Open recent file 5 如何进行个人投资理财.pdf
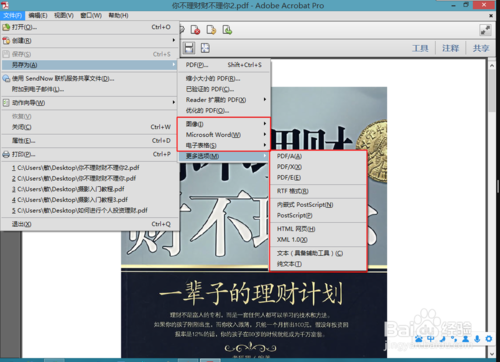 89,210
